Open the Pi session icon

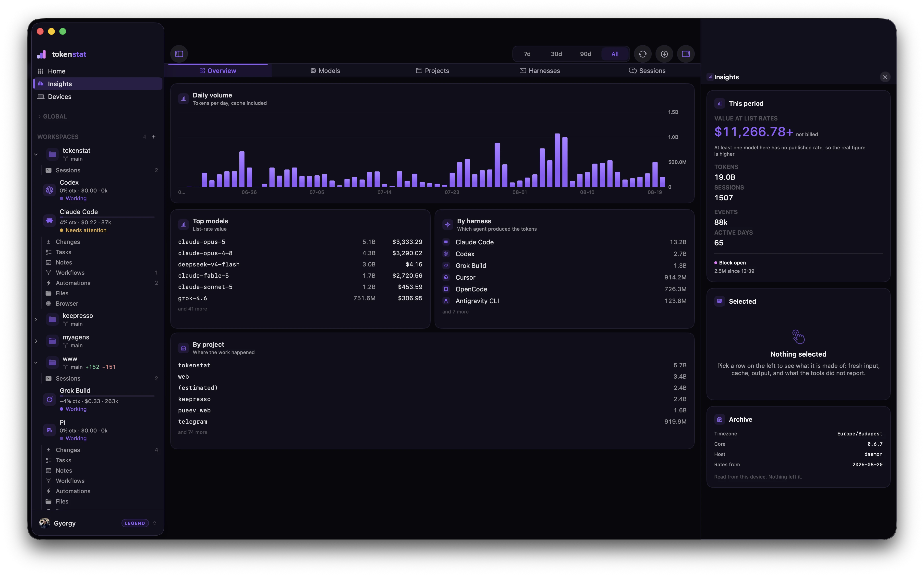pyautogui.click(x=49, y=430)
